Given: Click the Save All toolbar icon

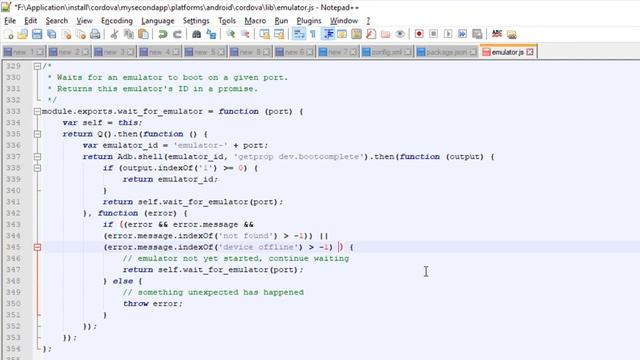Looking at the screenshot, I should pos(51,34).
